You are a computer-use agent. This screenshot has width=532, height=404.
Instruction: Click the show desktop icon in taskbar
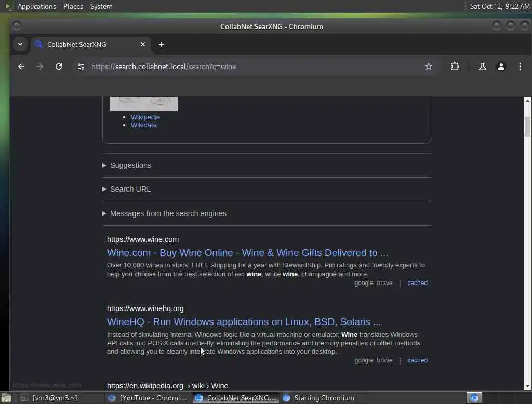(6, 398)
